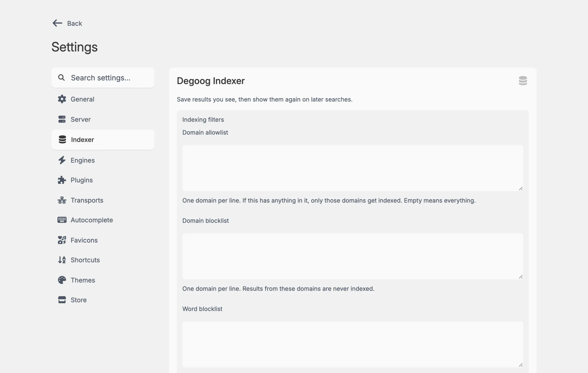Click inside the Word blocklist textarea
The image size is (588, 373).
[x=352, y=345]
